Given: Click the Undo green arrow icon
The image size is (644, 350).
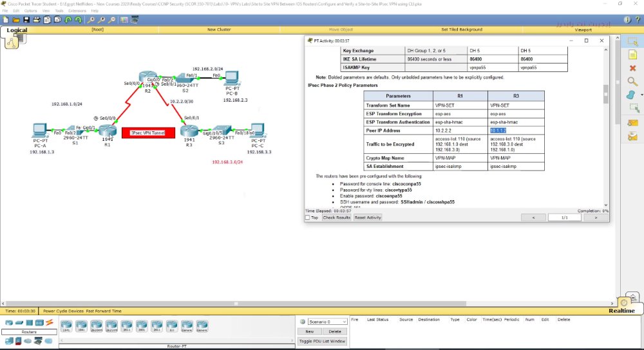Looking at the screenshot, I should pyautogui.click(x=68, y=20).
